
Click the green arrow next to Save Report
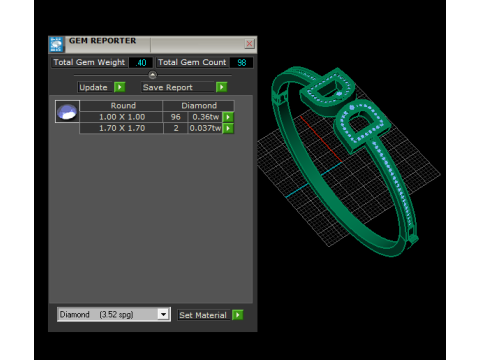tap(221, 87)
